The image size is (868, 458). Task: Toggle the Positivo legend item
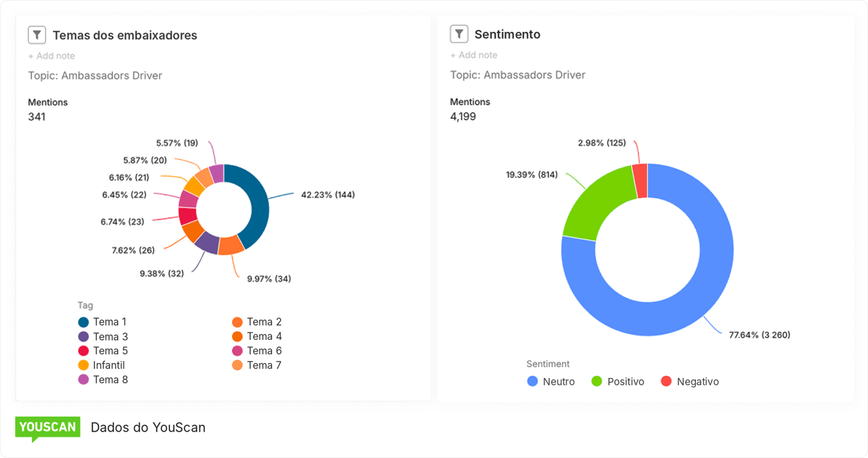click(x=618, y=381)
